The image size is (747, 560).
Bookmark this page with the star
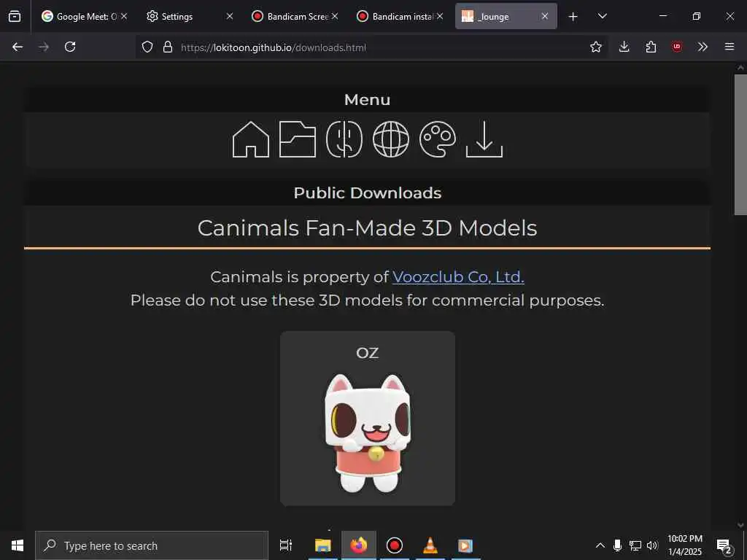(x=595, y=47)
